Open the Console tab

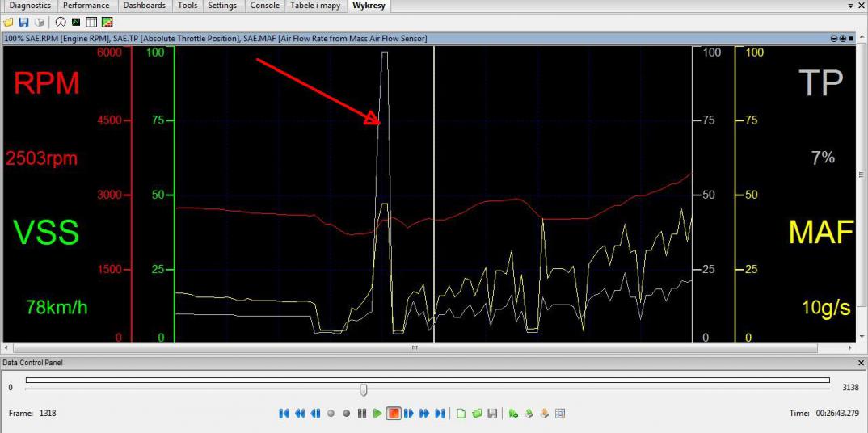pyautogui.click(x=264, y=6)
